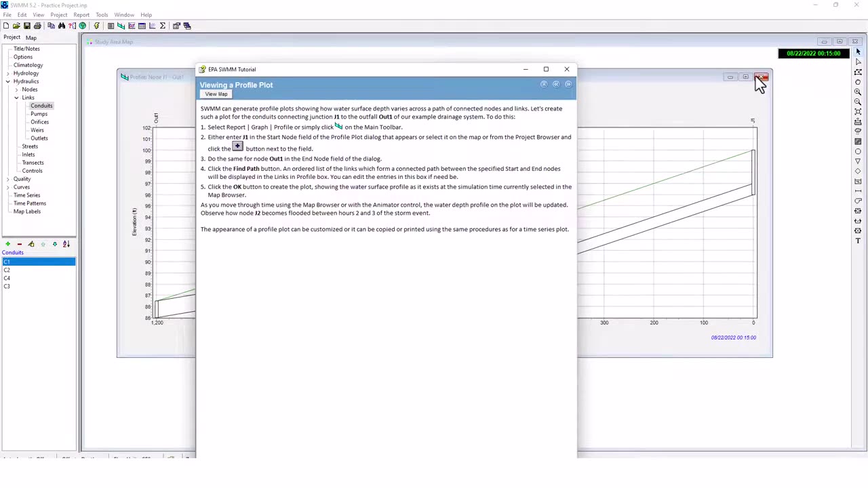Create a time series plot from the toolbar
868x488 pixels.
(132, 26)
